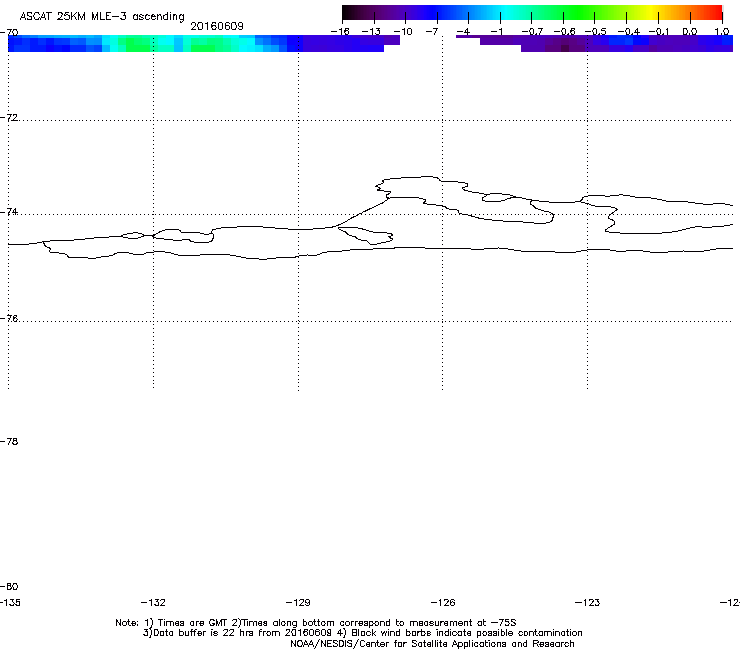
Task: Click the -80 latitude label
Action: click(9, 586)
